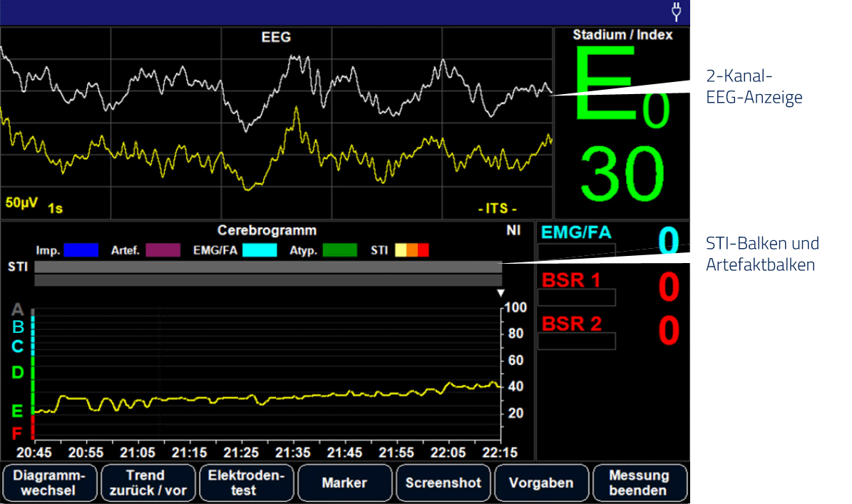Image resolution: width=852 pixels, height=504 pixels.
Task: Click the white triangle marker above the trend scale
Action: (501, 293)
